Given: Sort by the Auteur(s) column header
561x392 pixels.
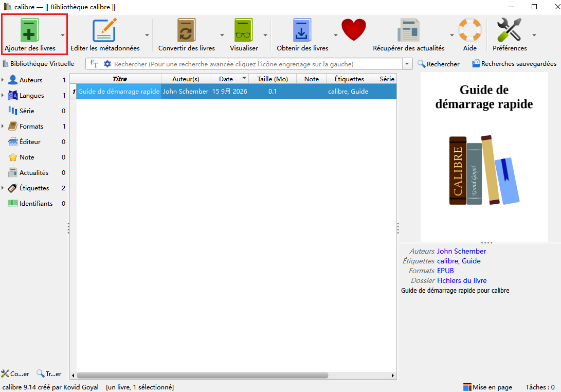Looking at the screenshot, I should tap(186, 79).
